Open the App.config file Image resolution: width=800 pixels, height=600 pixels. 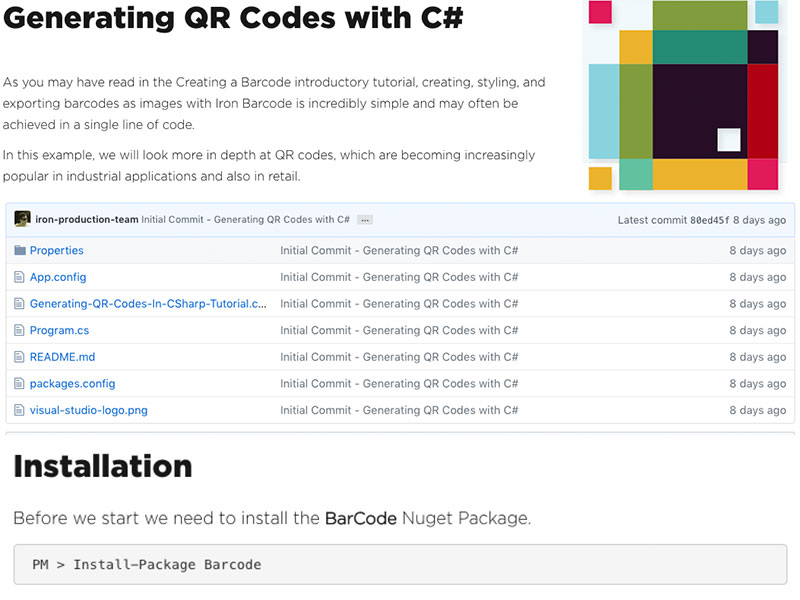[59, 277]
